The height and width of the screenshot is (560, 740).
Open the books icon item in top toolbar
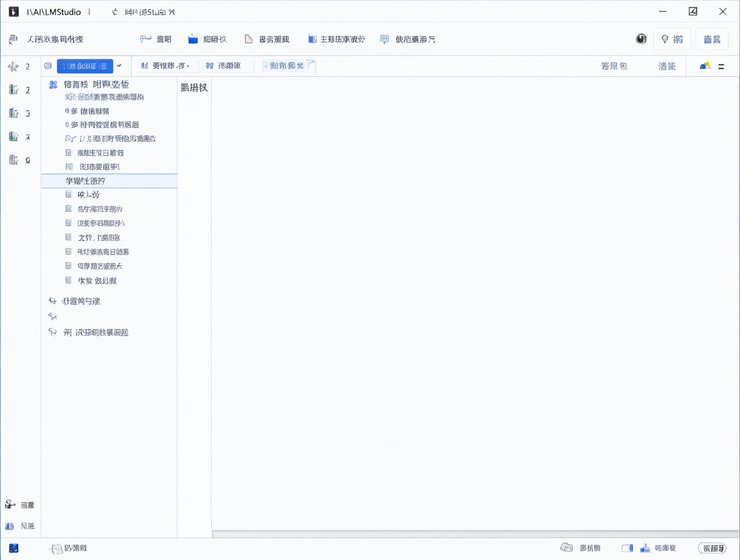coord(336,39)
